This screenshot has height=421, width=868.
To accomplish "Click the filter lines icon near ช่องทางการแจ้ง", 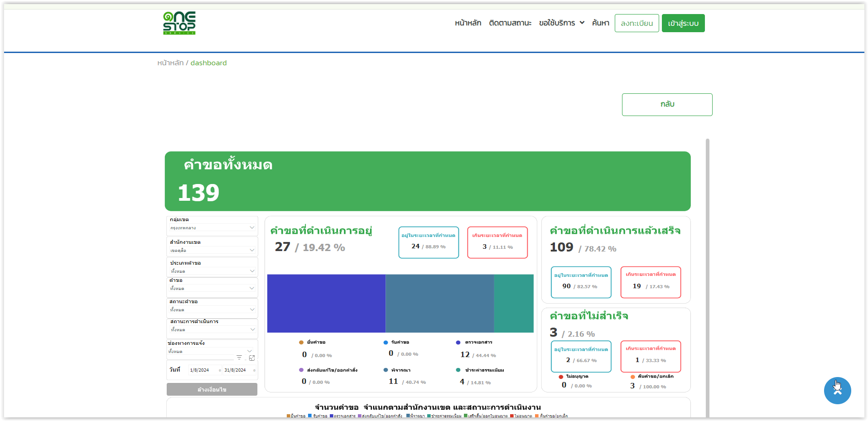I will [x=239, y=358].
